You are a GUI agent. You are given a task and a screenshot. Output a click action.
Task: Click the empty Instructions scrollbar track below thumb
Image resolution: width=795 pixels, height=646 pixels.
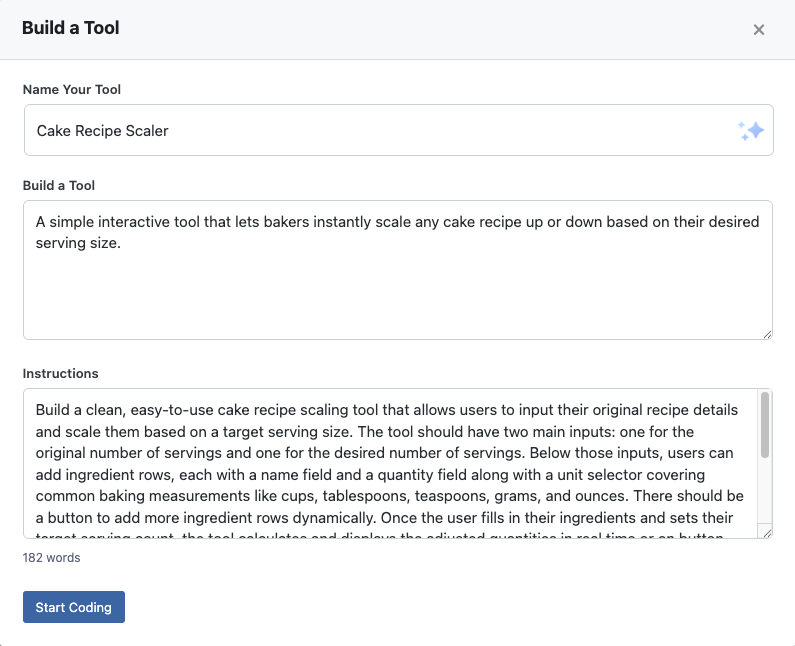pos(765,495)
